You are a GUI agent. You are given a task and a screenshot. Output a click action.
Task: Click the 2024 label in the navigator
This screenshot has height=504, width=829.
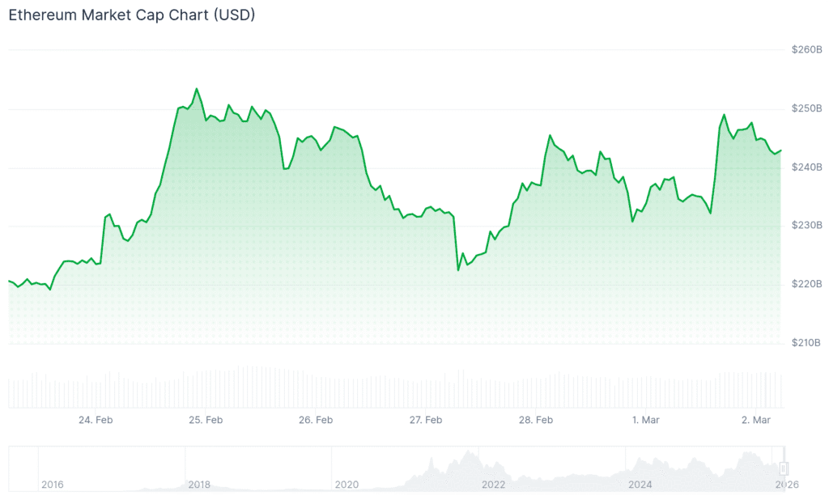tap(640, 485)
